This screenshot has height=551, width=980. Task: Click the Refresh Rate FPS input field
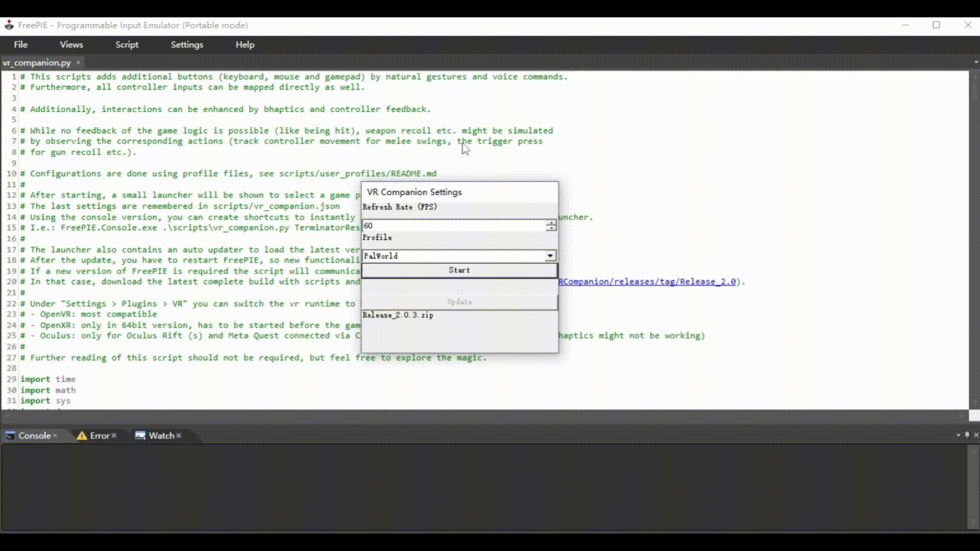coord(453,226)
